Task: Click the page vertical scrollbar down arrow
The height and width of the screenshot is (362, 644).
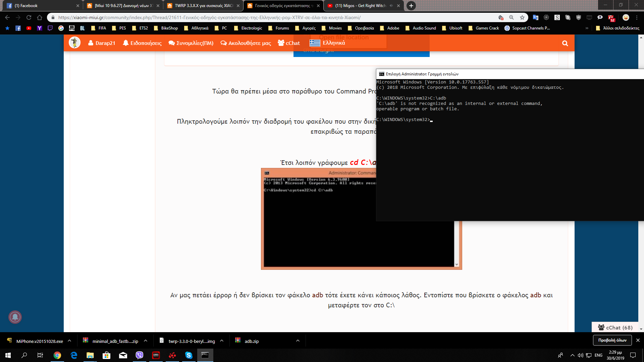Action: [x=641, y=329]
